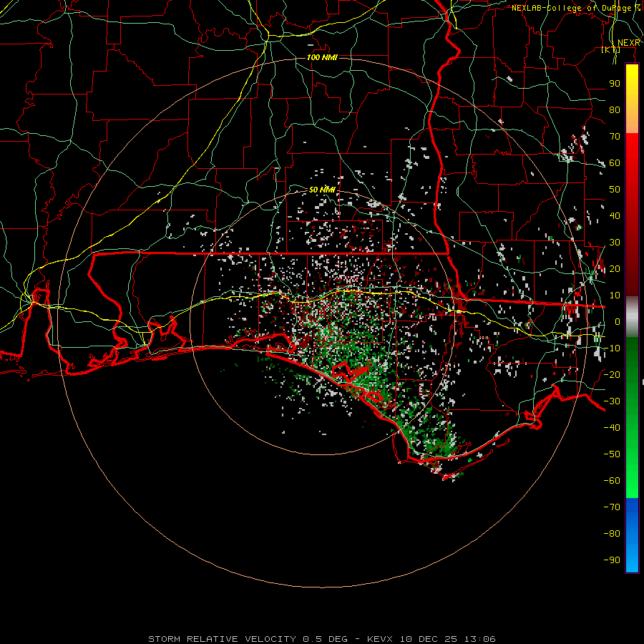The image size is (644, 644).
Task: Click the -90 scale value
Action: click(612, 560)
